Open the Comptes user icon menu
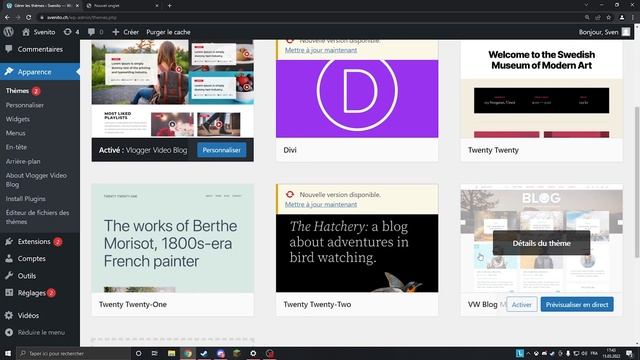The width and height of the screenshot is (640, 360). coord(9,259)
